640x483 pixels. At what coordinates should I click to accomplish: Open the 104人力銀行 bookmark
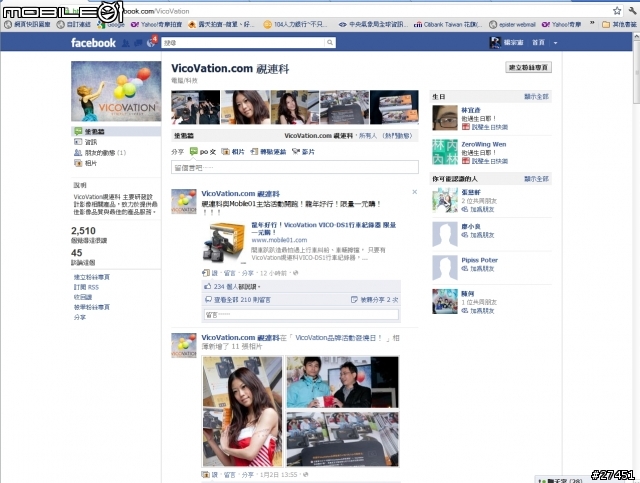296,24
